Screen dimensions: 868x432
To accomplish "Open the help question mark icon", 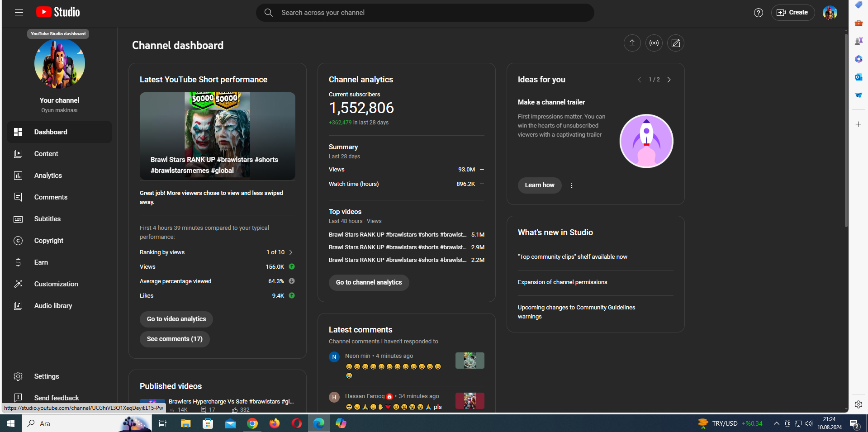I will [x=759, y=13].
